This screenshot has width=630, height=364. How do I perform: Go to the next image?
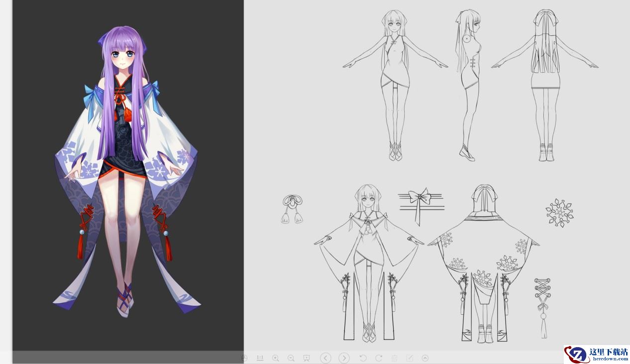tap(344, 358)
